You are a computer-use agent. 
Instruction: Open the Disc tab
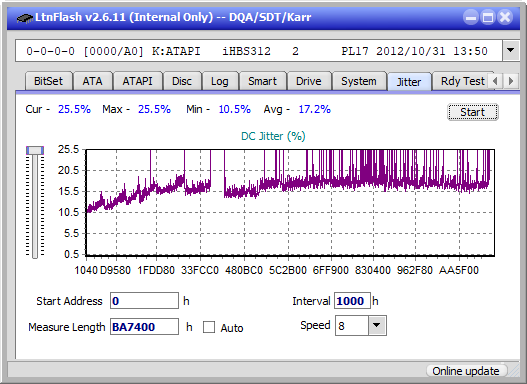[182, 81]
